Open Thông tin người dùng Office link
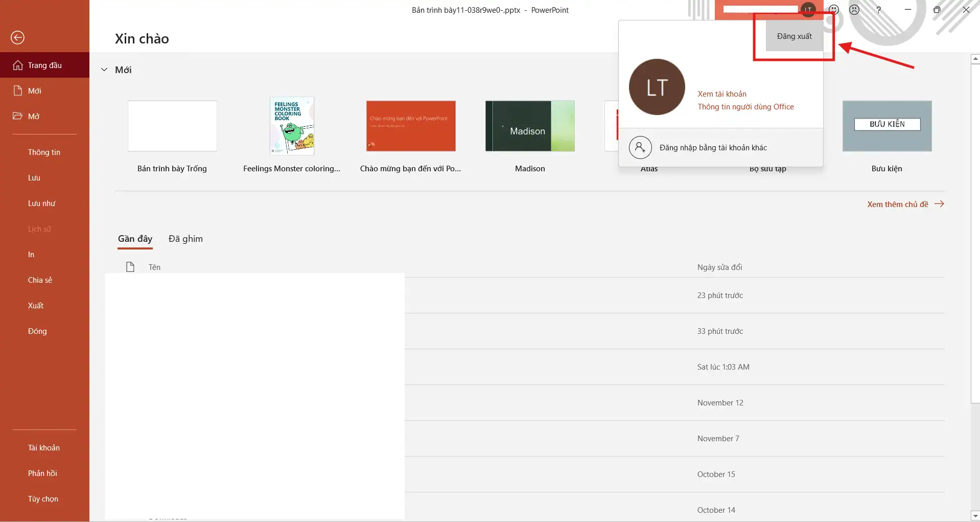 pos(745,107)
